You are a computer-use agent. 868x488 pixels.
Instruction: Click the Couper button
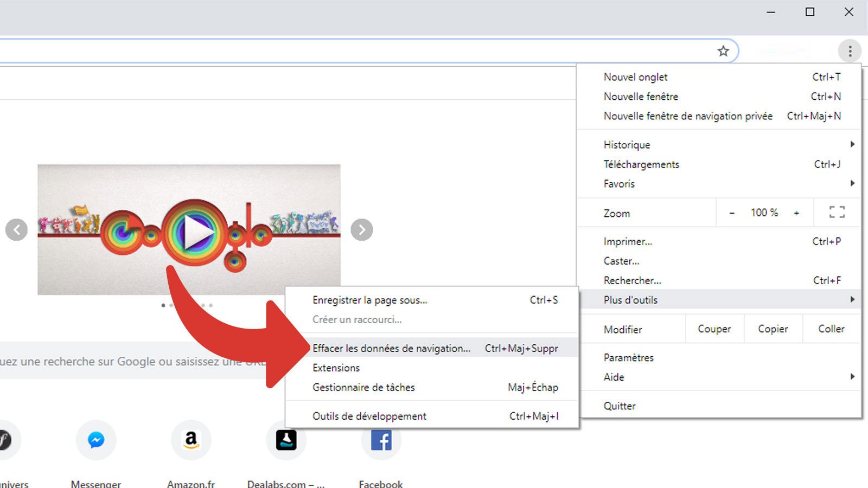[714, 329]
